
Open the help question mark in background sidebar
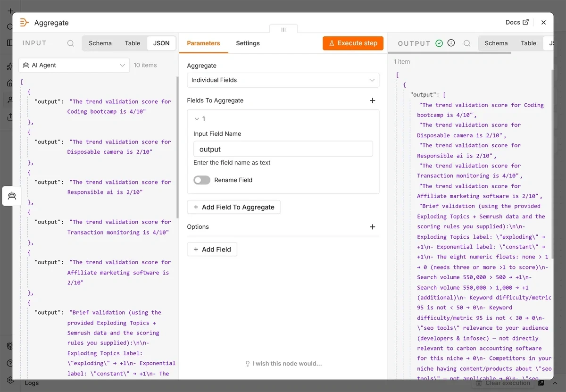click(10, 363)
